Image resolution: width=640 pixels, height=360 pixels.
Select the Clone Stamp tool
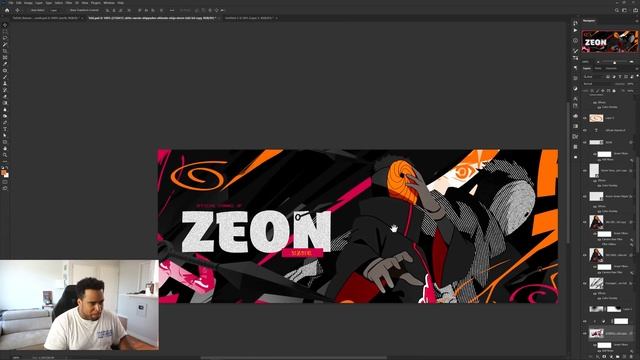pyautogui.click(x=5, y=84)
